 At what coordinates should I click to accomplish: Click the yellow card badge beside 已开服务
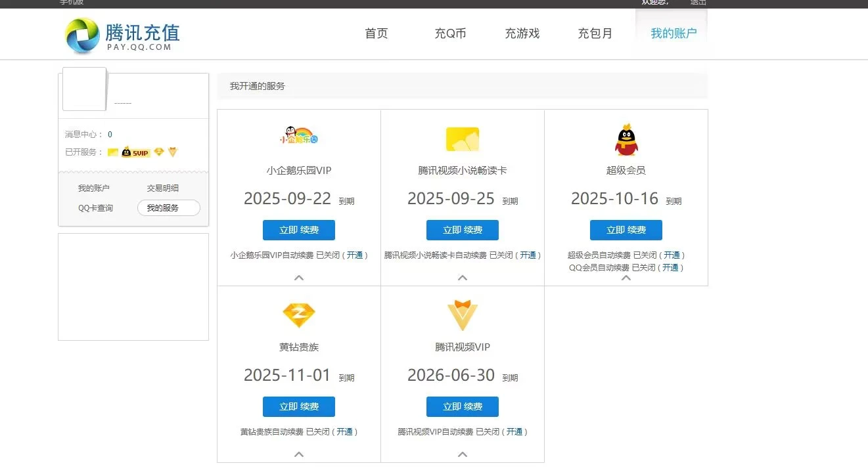113,152
